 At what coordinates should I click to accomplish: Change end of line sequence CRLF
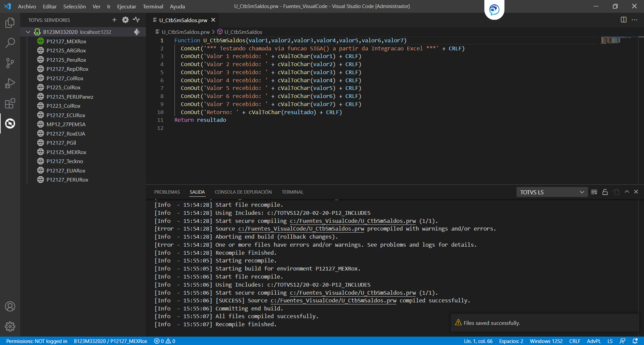[x=574, y=341]
